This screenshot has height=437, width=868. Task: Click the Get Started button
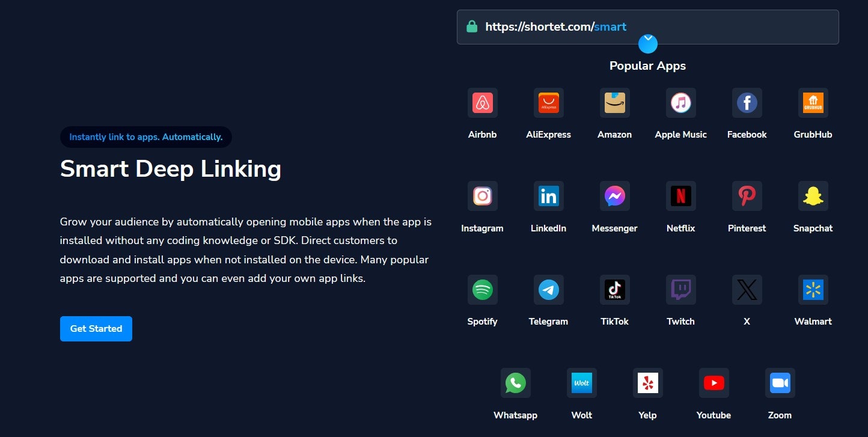click(x=96, y=328)
